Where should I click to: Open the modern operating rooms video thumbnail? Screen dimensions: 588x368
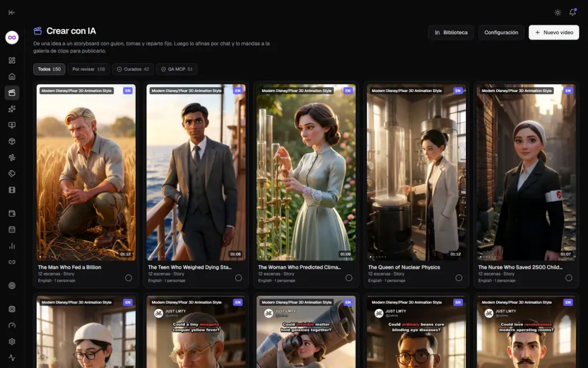point(526,332)
